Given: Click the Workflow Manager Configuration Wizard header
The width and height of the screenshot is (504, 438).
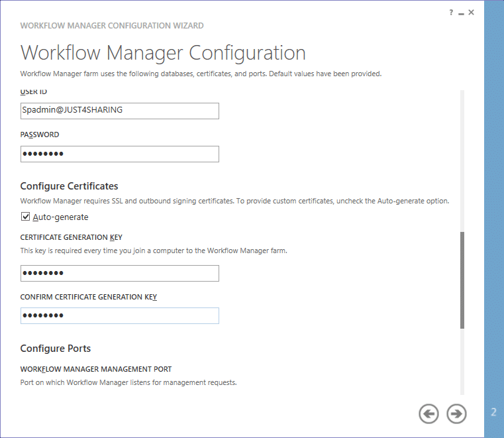Looking at the screenshot, I should tap(112, 26).
